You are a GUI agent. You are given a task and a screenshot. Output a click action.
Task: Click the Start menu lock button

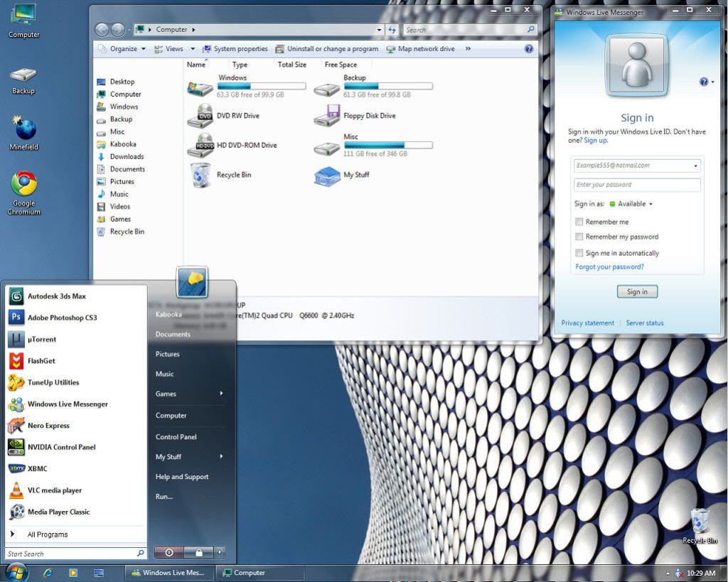coord(199,552)
